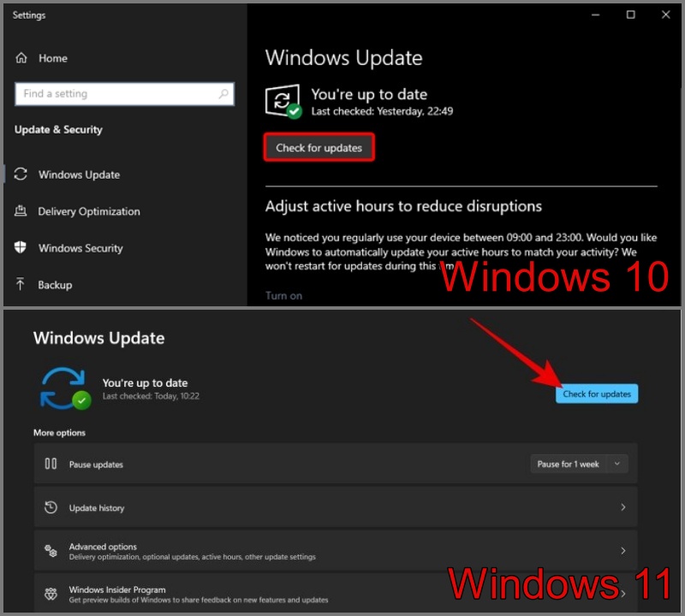The height and width of the screenshot is (616, 685).
Task: Open the Pause for 1 week dropdown
Action: pos(580,464)
